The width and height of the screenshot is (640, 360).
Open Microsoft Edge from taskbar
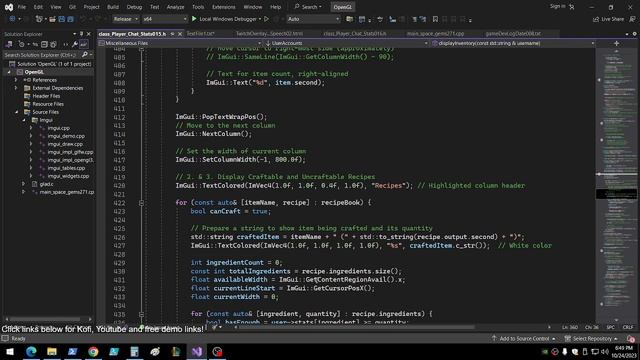coord(31,351)
